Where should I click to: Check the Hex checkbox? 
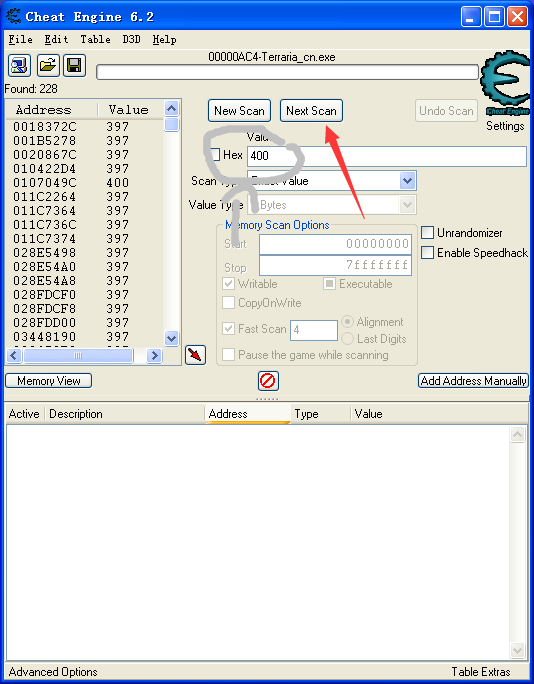pyautogui.click(x=215, y=155)
